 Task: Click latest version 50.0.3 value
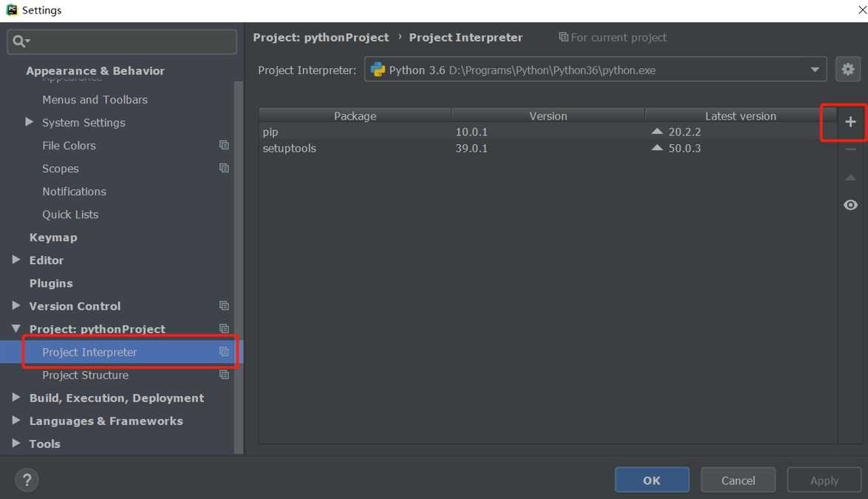click(x=684, y=149)
